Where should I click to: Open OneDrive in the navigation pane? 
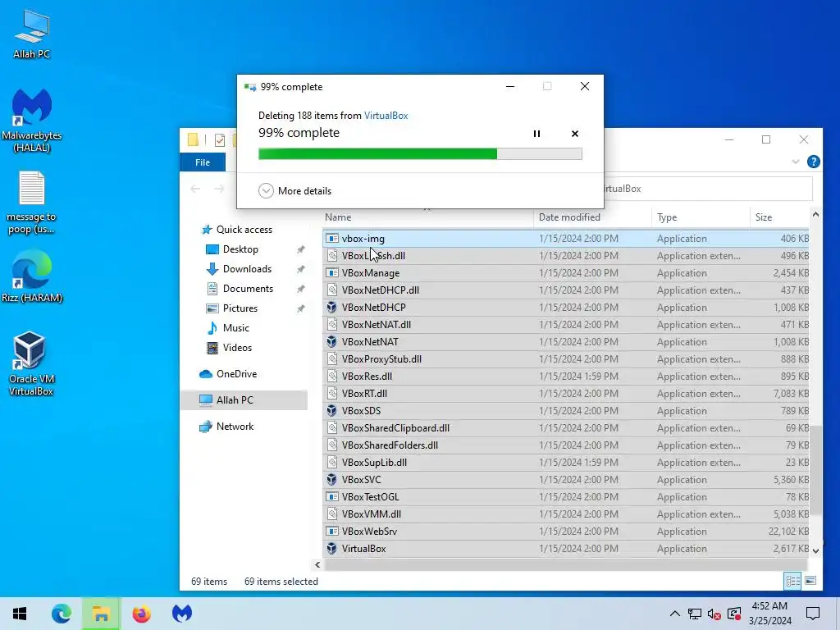pyautogui.click(x=228, y=374)
